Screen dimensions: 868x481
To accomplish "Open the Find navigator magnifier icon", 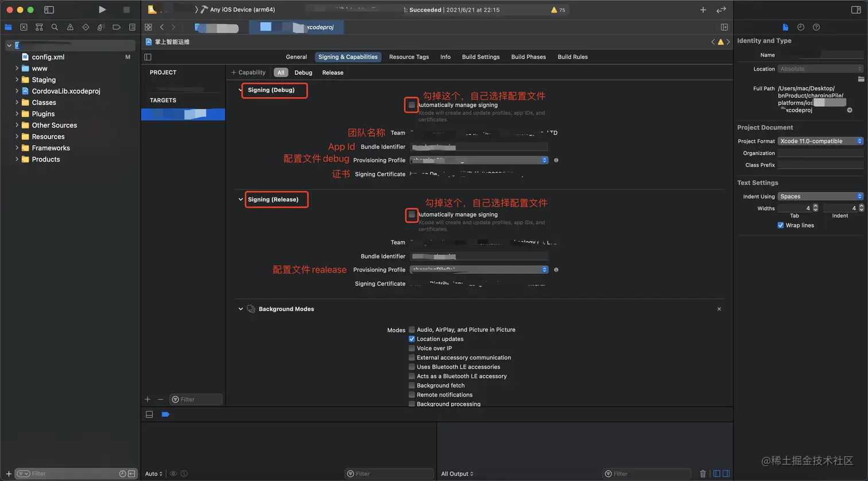I will [55, 27].
